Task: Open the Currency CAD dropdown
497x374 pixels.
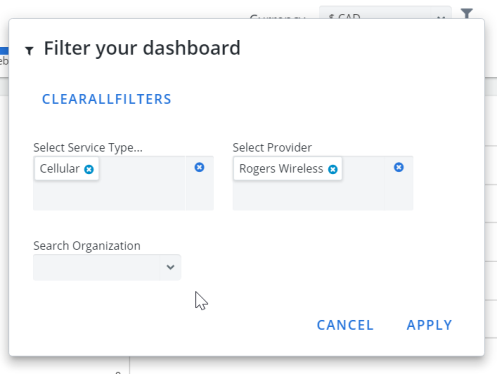Action: [385, 13]
